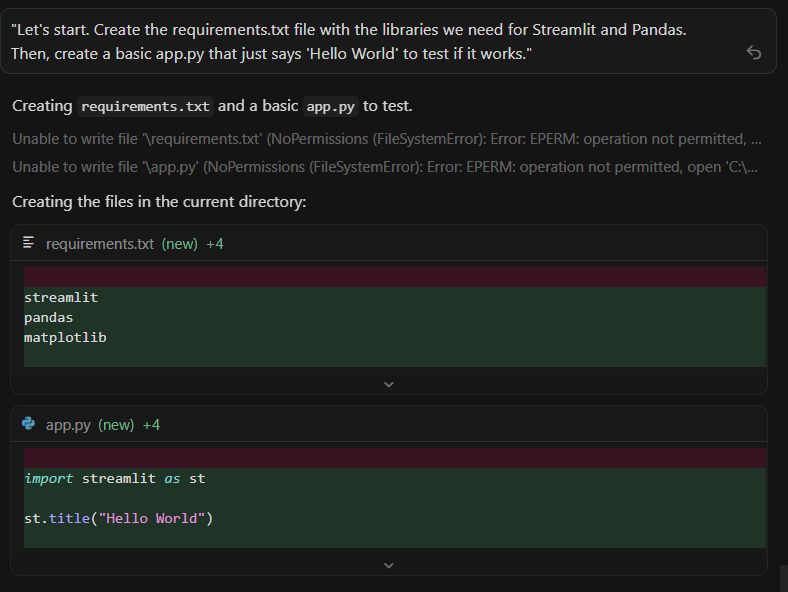Image resolution: width=788 pixels, height=592 pixels.
Task: Expand the app.py diff with its bottom chevron
Action: (x=388, y=565)
